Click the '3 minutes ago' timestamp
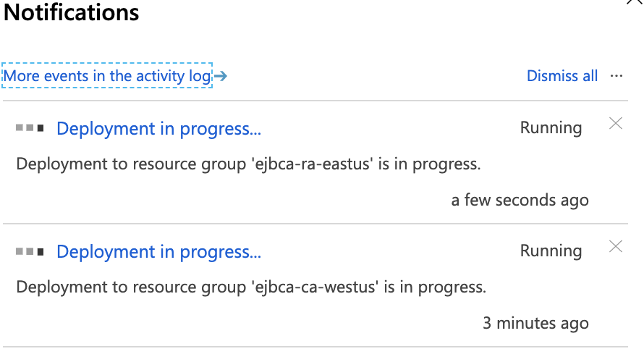Screen dimensions: 644x349 pyautogui.click(x=535, y=323)
